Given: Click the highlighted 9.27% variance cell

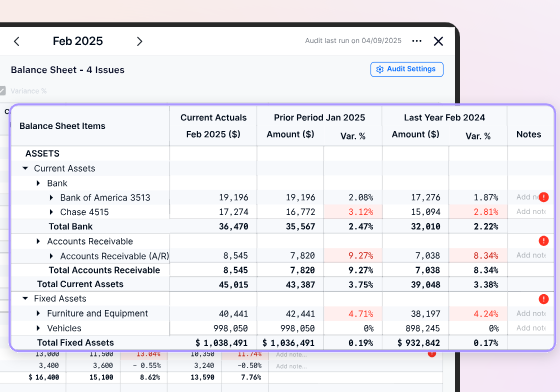Looking at the screenshot, I should (x=353, y=256).
